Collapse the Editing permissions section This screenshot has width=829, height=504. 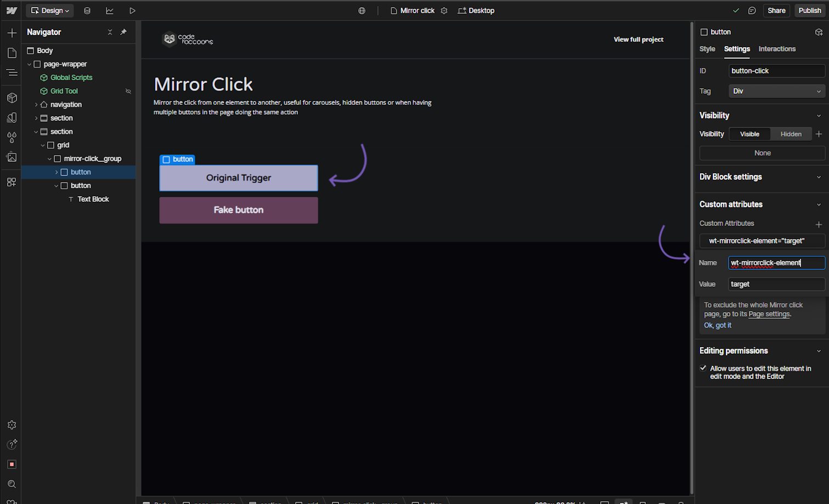(819, 351)
